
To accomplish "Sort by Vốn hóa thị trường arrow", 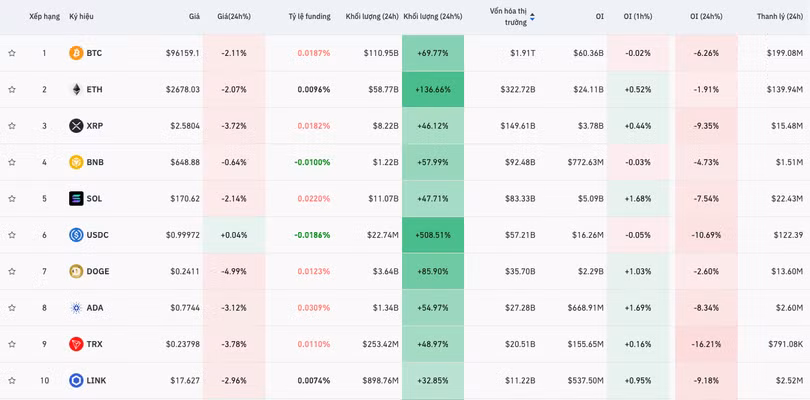I will (532, 16).
